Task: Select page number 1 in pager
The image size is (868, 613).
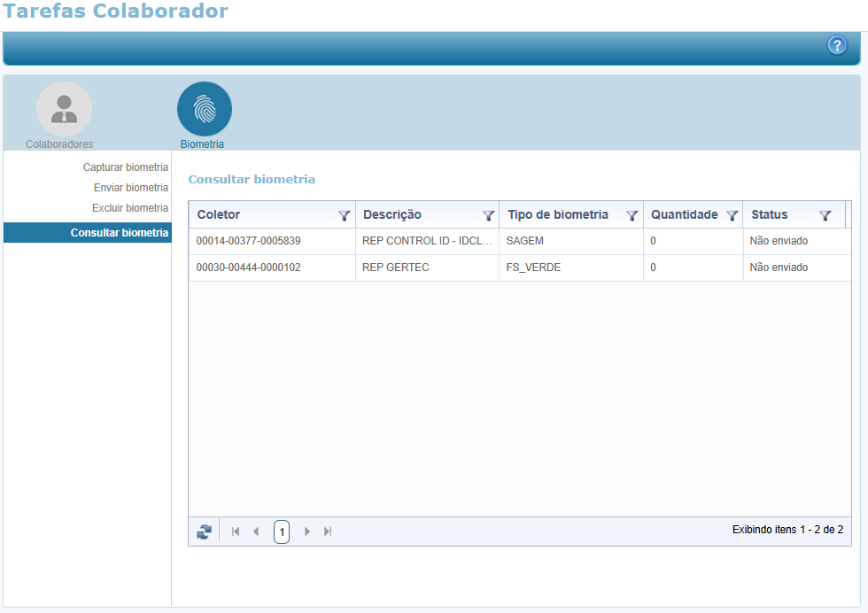Action: 282,532
